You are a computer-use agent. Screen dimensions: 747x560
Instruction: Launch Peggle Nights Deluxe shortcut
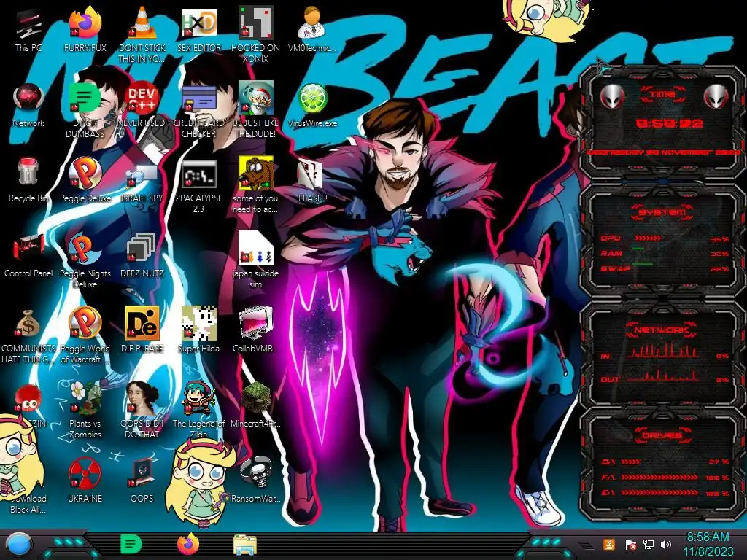(85, 260)
